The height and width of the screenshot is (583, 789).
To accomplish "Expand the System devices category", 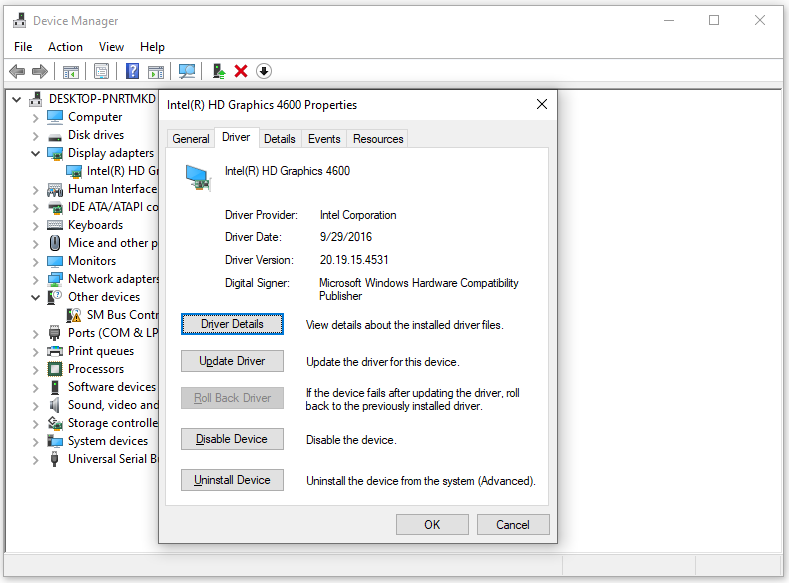I will coord(35,442).
